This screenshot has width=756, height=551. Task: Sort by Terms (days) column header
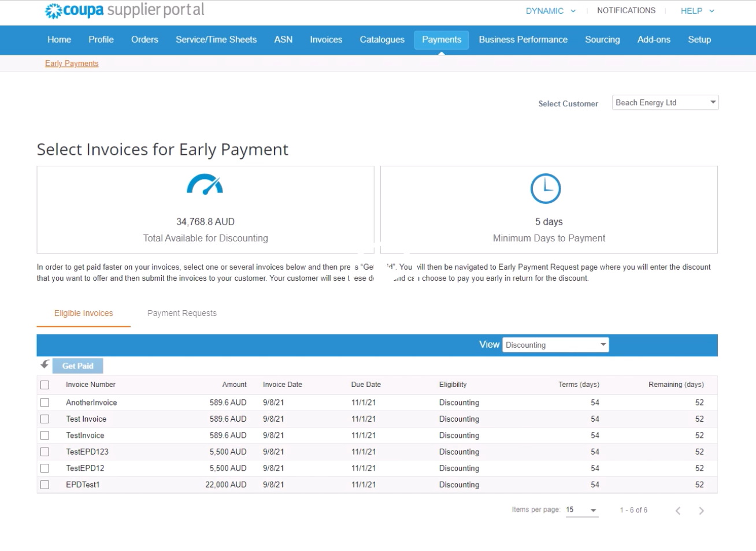pyautogui.click(x=579, y=385)
